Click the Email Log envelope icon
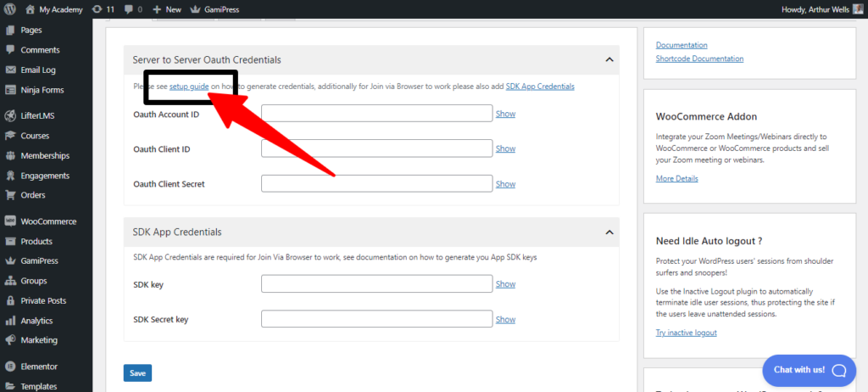This screenshot has height=392, width=868. click(x=9, y=70)
